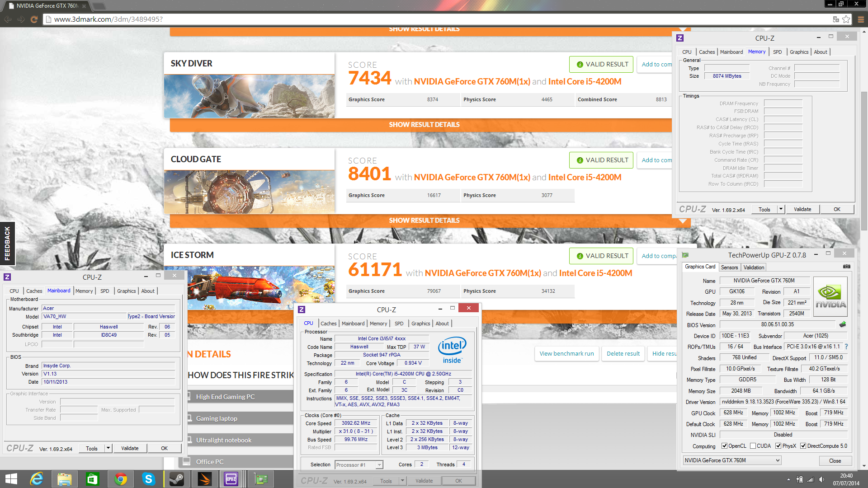Image resolution: width=868 pixels, height=488 pixels.
Task: Click OK in memory CPU-Z window
Action: pyautogui.click(x=837, y=209)
